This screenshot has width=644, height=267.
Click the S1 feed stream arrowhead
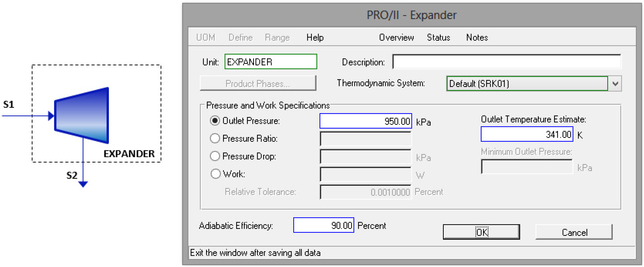click(x=51, y=116)
